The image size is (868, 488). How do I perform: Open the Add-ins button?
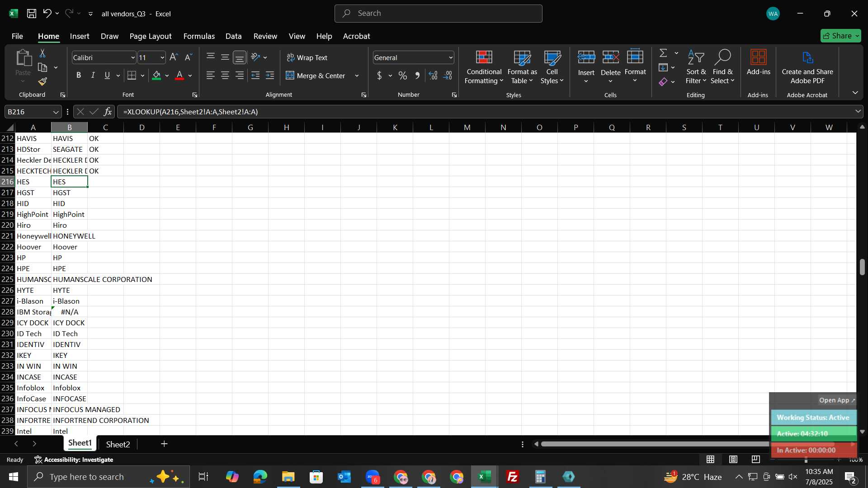pos(758,62)
